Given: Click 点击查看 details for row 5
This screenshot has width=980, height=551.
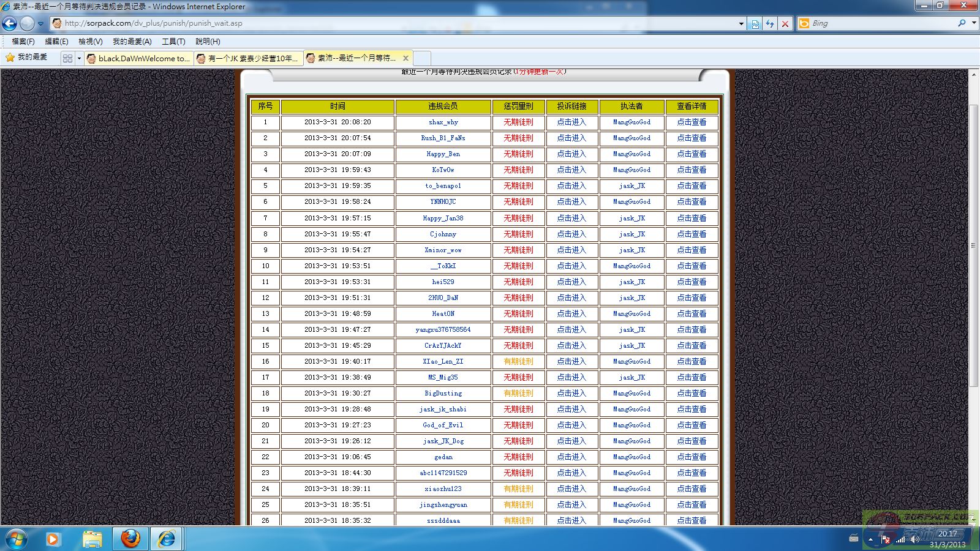Looking at the screenshot, I should (692, 186).
